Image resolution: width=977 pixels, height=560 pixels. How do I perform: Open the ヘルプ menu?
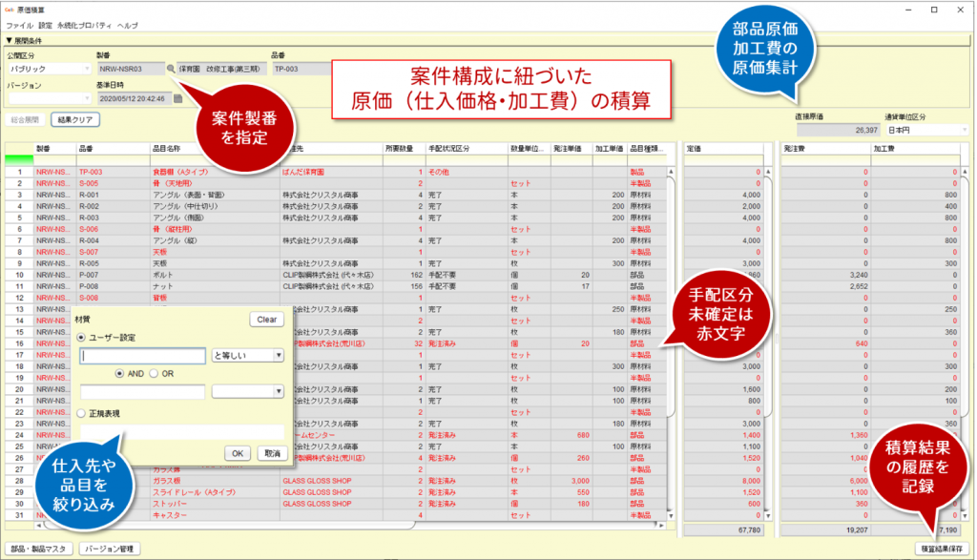[x=128, y=26]
